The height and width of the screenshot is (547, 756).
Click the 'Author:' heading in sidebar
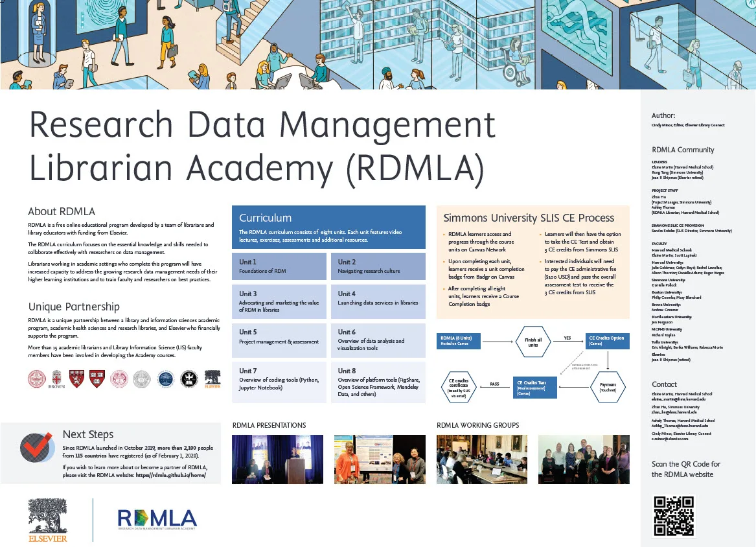(x=663, y=116)
